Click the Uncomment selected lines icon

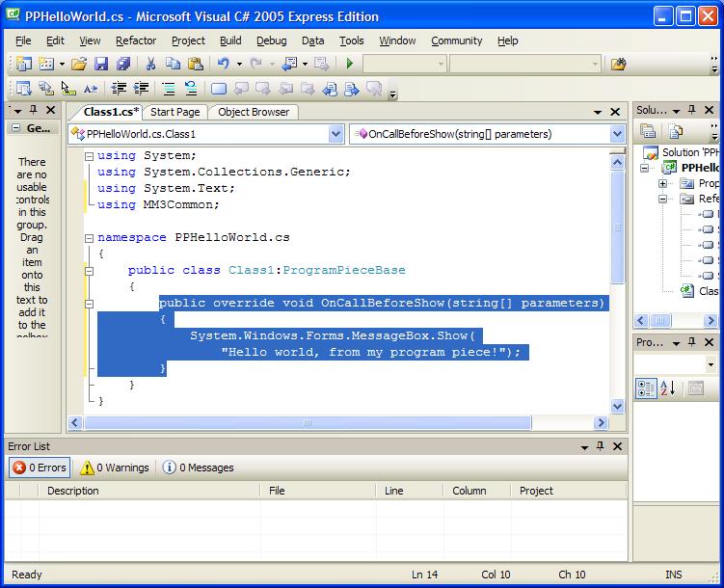[191, 88]
